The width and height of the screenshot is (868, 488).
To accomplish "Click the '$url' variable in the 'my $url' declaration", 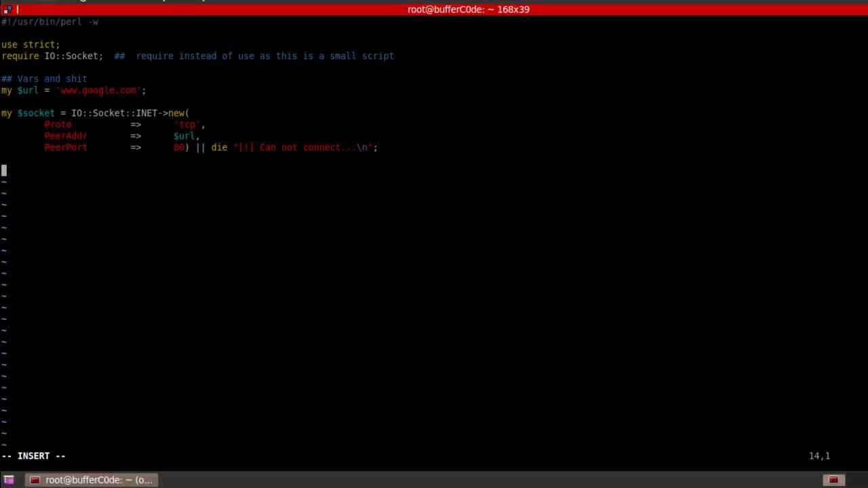I will (28, 90).
